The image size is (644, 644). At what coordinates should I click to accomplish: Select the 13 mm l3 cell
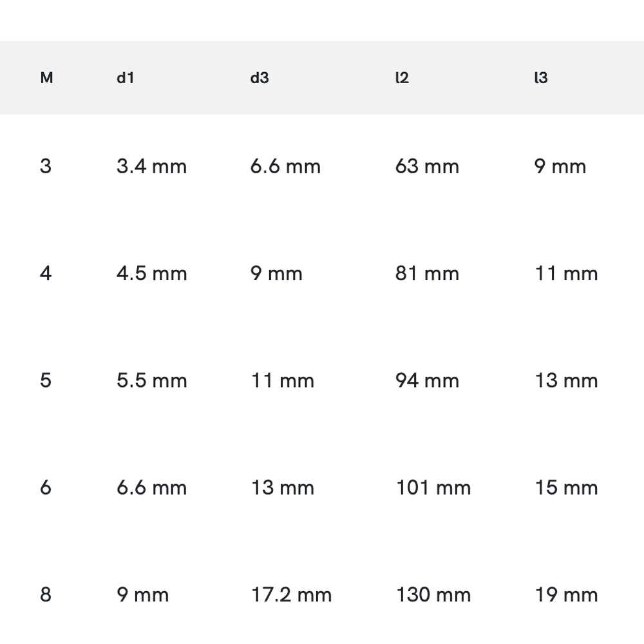[x=566, y=381]
